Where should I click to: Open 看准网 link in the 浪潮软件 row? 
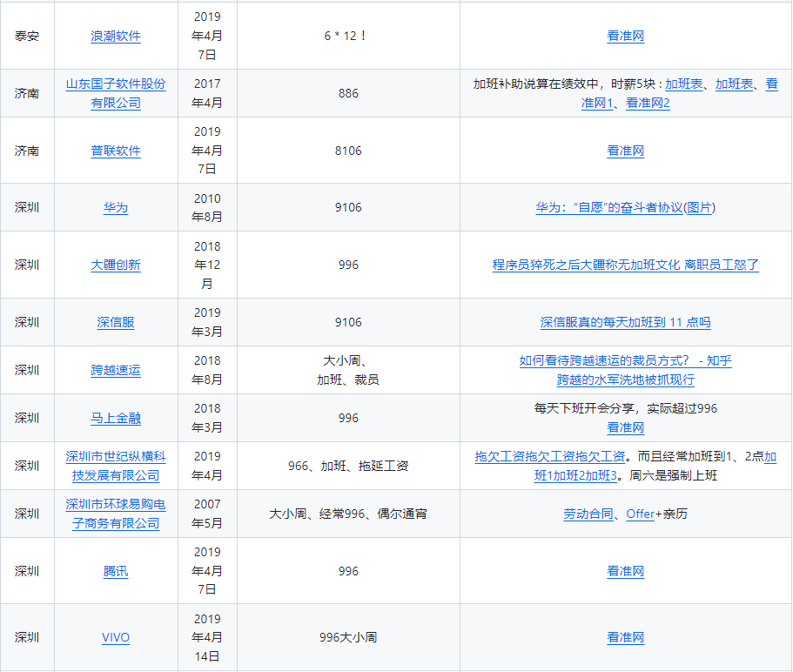[626, 36]
